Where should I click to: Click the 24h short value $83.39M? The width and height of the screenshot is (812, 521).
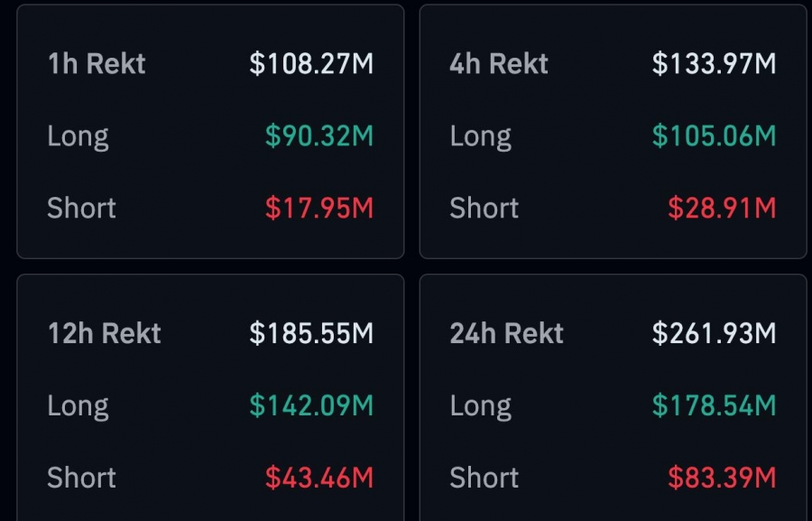click(x=722, y=478)
